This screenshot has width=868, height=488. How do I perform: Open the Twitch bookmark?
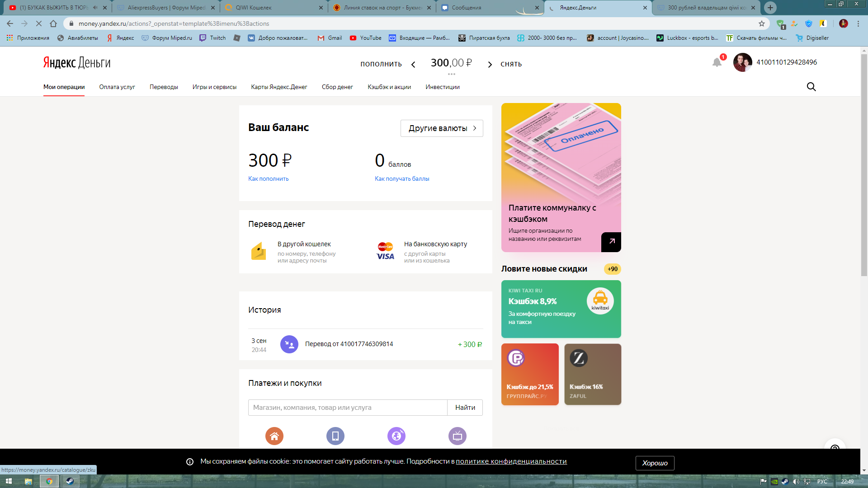pos(212,38)
